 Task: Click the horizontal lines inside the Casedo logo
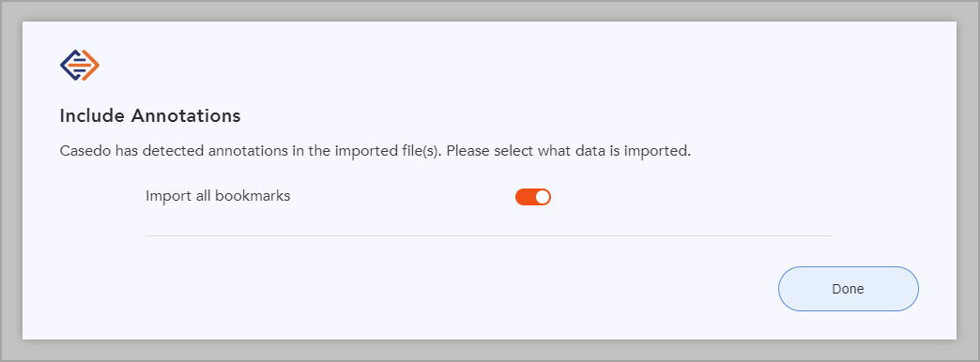80,65
